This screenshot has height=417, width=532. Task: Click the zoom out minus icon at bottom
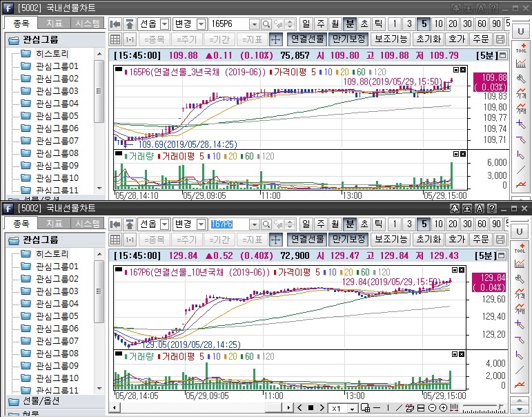(x=432, y=408)
